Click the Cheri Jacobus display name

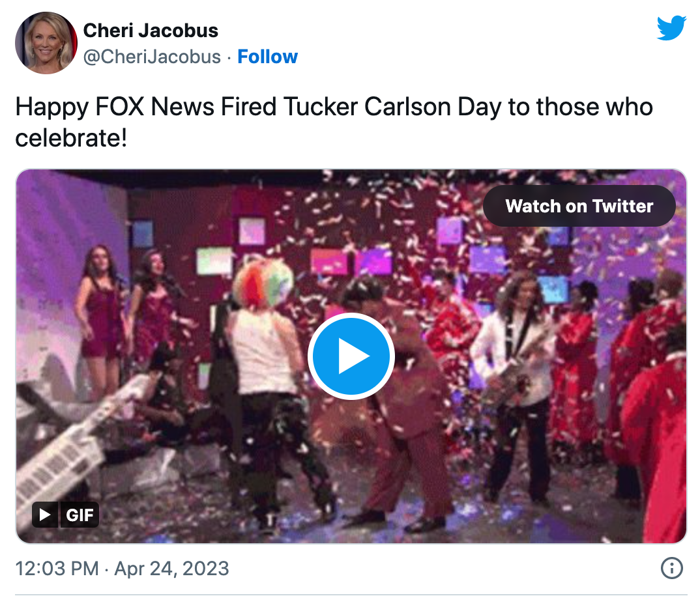151,30
